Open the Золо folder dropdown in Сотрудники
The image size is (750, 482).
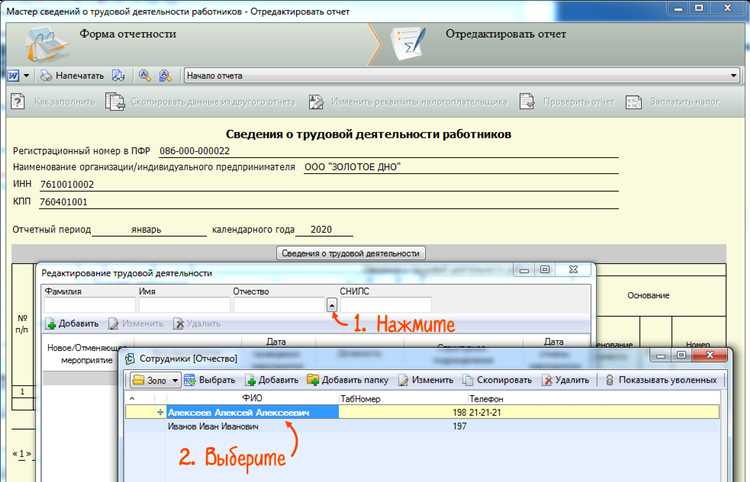tap(156, 380)
